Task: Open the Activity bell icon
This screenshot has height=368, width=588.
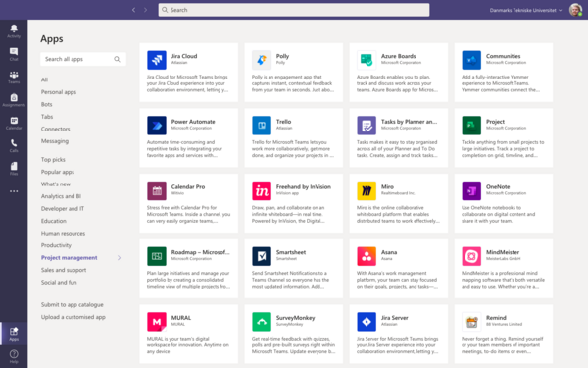Action: click(x=14, y=28)
